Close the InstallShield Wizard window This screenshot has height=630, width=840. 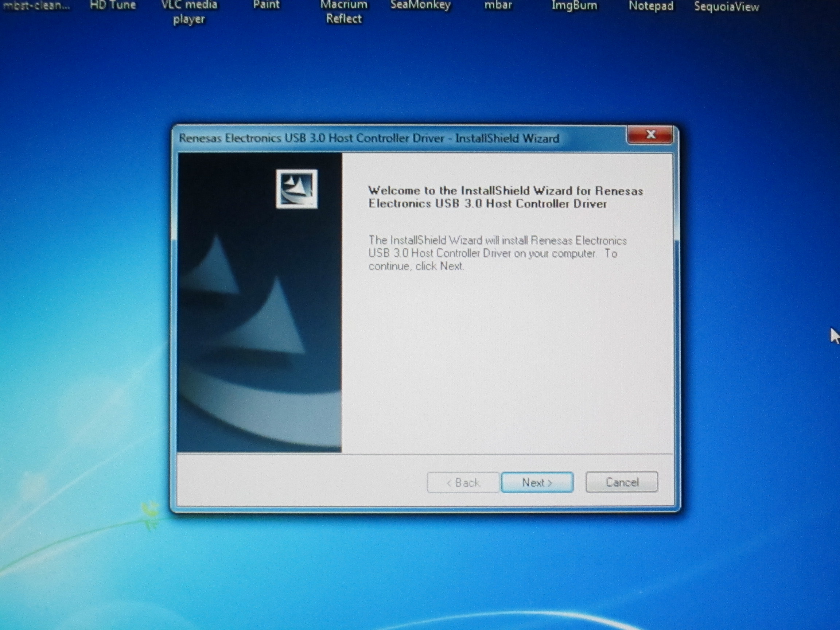pyautogui.click(x=650, y=134)
